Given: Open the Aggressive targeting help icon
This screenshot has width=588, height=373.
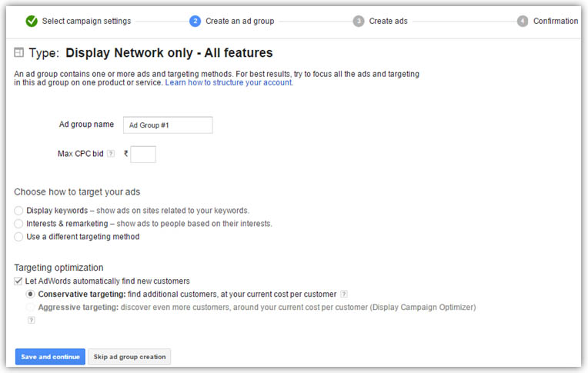Looking at the screenshot, I should tap(31, 320).
